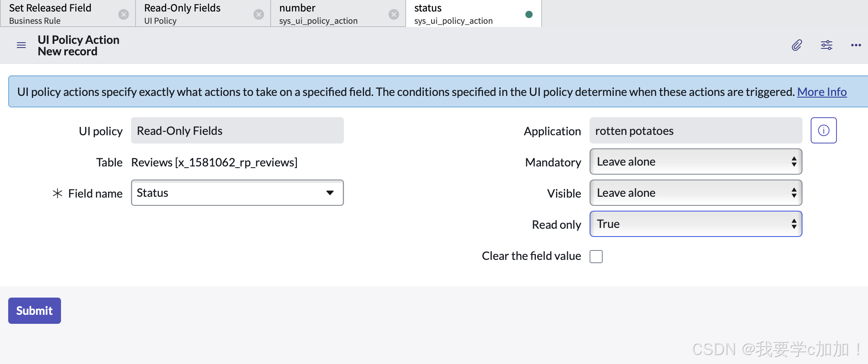Viewport: 868px width, 364px height.
Task: Open the more options ellipsis menu
Action: click(x=856, y=45)
